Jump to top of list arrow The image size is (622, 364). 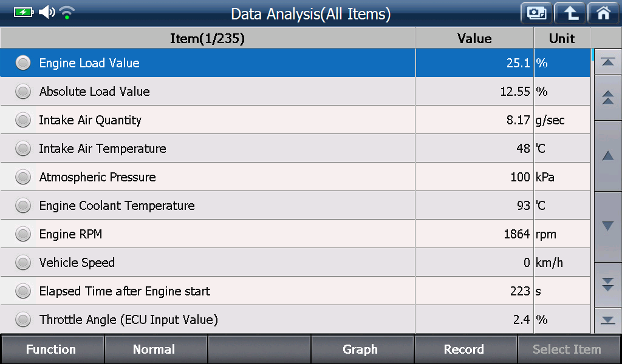point(607,62)
